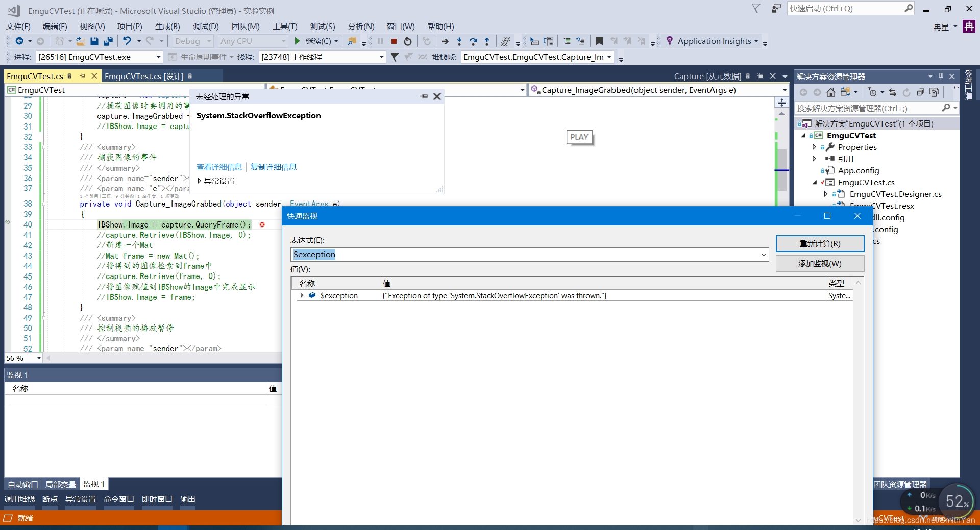
Task: Click the PLAY button
Action: pos(579,137)
